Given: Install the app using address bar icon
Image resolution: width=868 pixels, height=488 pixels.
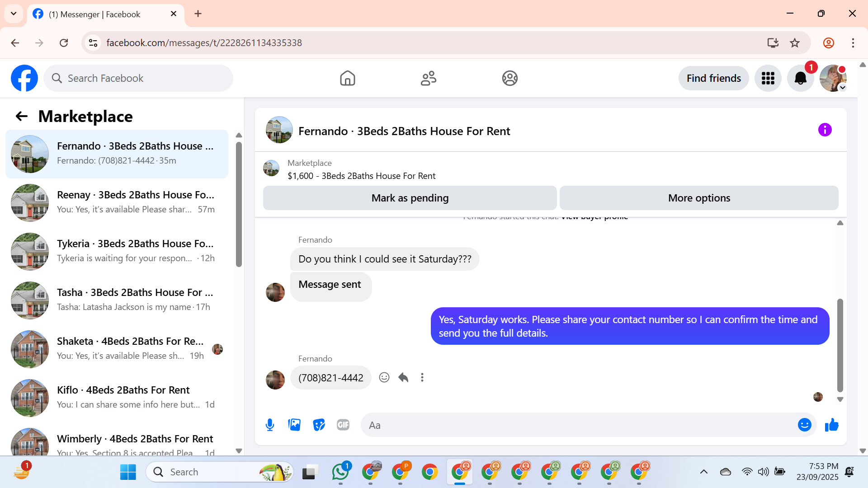Looking at the screenshot, I should 773,43.
